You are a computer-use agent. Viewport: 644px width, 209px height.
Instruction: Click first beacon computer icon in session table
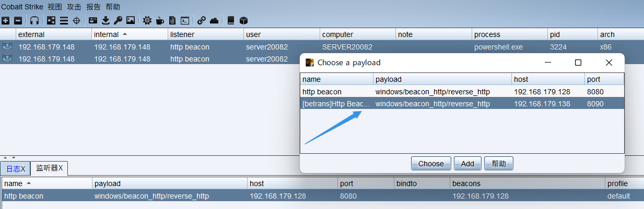(7, 47)
